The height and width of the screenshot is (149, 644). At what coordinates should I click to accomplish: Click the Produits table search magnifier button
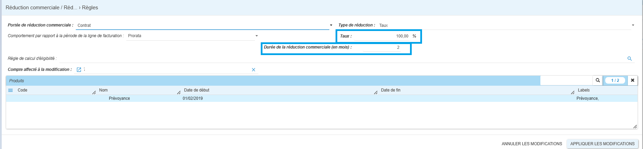tap(598, 80)
